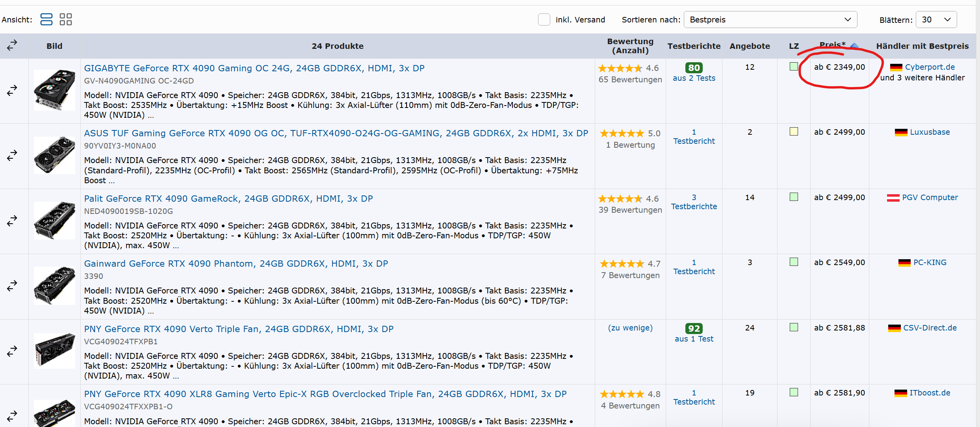Screen dimensions: 980x427
Task: Add PNY Verto Triple Fan to comparison
Action: [x=12, y=351]
